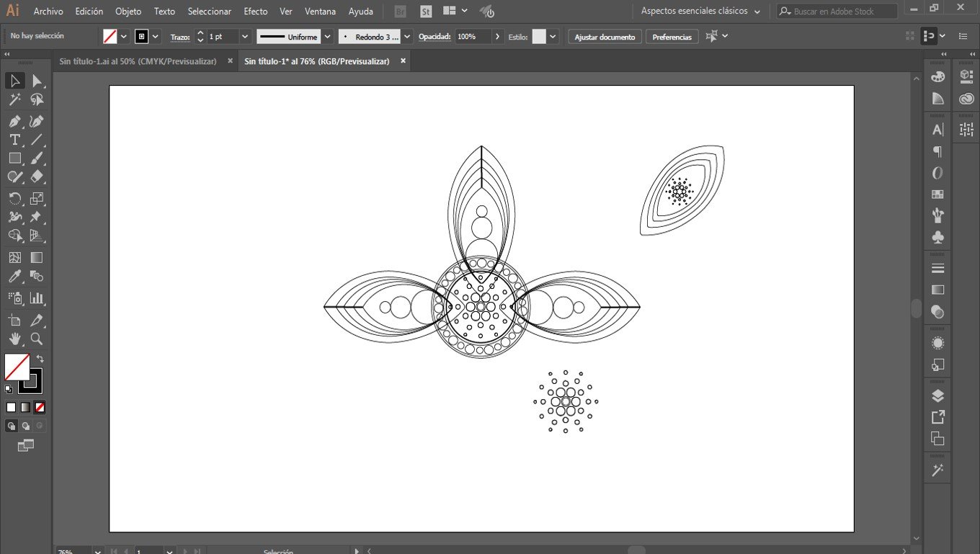Expand the Opacidad arrow
Image resolution: width=980 pixels, height=554 pixels.
point(497,36)
